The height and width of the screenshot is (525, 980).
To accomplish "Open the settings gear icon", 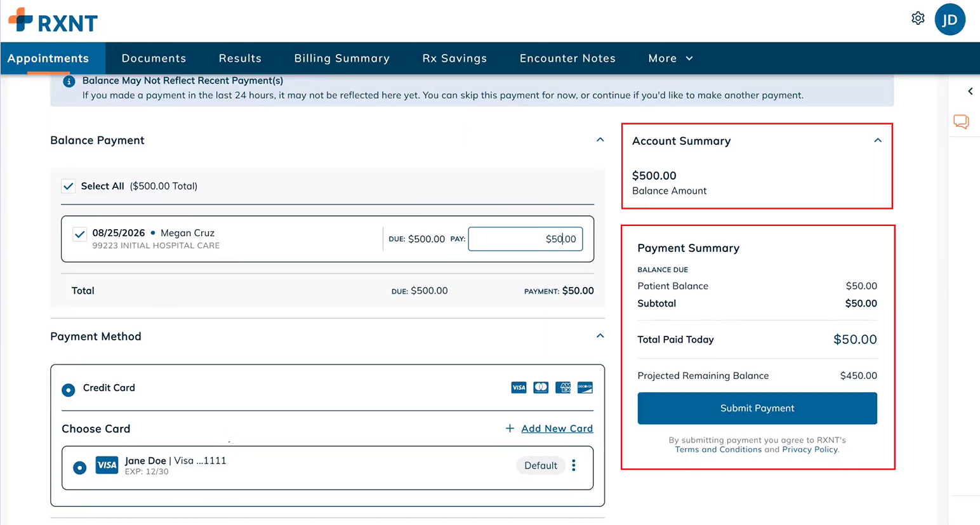I will coord(918,18).
